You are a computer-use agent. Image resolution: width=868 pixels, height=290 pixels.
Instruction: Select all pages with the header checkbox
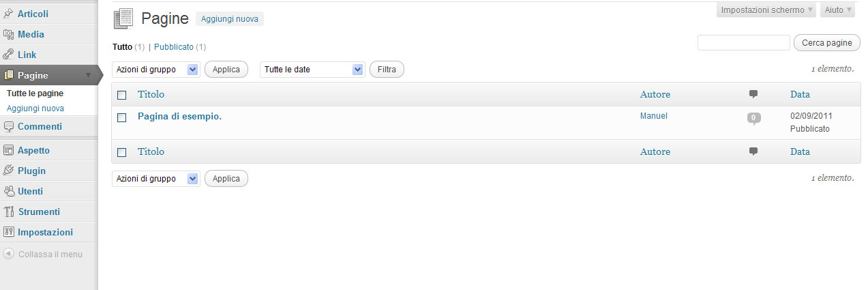122,95
